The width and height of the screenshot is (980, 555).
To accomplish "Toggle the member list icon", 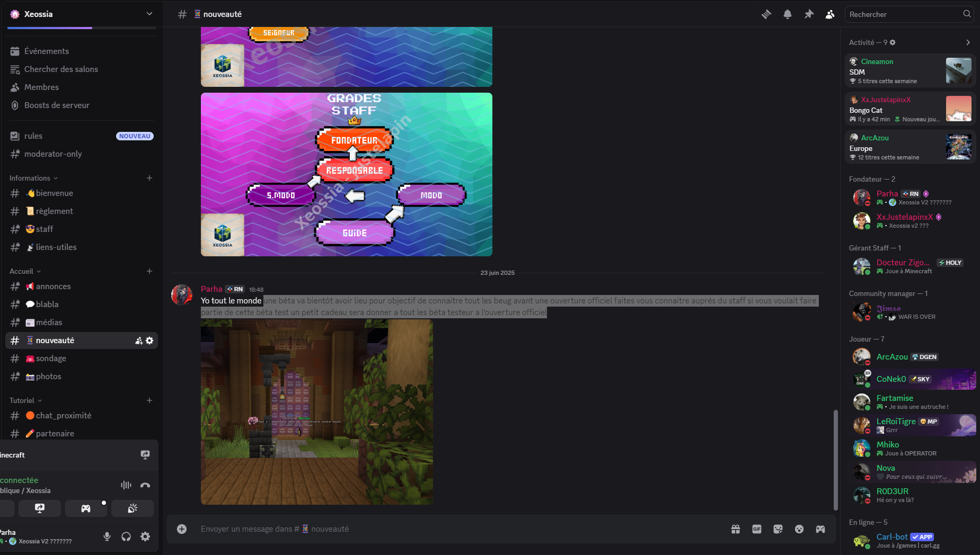I will click(x=830, y=14).
